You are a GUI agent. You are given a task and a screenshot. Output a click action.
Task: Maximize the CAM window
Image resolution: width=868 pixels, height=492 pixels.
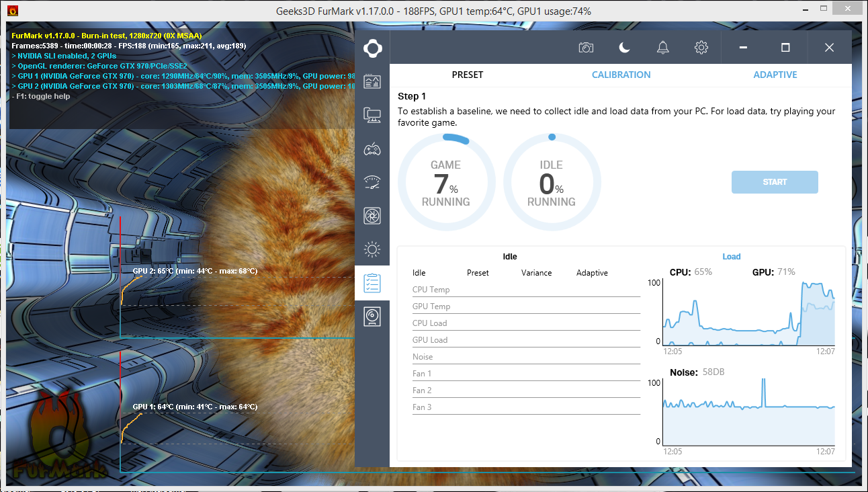point(785,48)
